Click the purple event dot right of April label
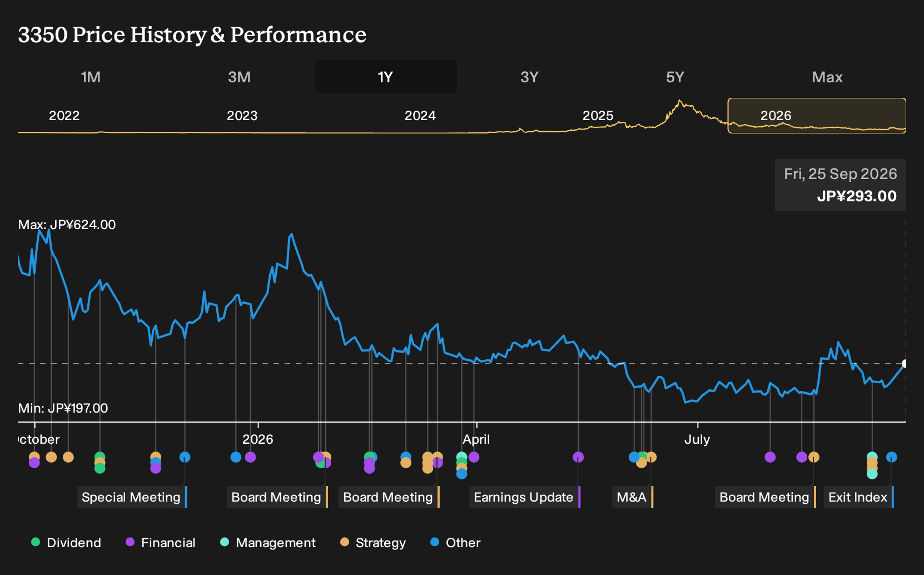 pos(474,457)
